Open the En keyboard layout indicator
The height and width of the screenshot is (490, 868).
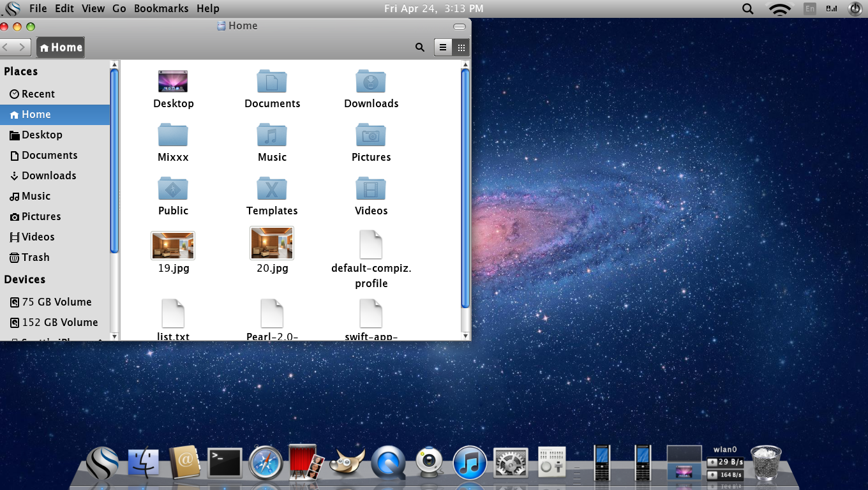click(810, 9)
